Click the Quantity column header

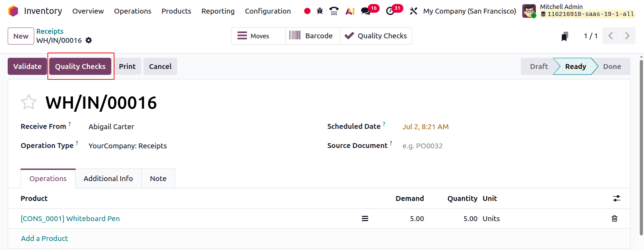(x=462, y=198)
